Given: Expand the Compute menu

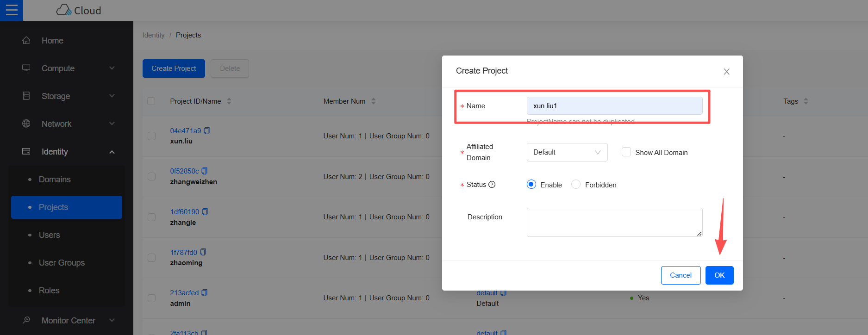Looking at the screenshot, I should pyautogui.click(x=112, y=68).
